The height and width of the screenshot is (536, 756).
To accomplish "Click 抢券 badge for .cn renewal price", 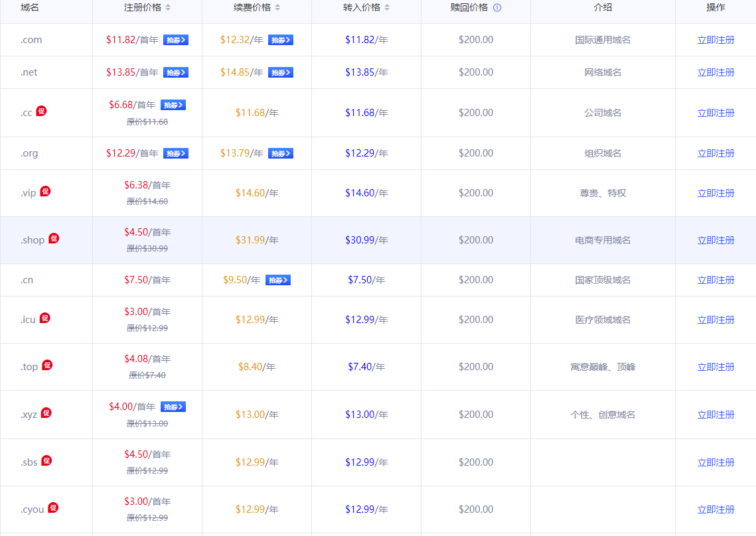I will click(x=277, y=280).
